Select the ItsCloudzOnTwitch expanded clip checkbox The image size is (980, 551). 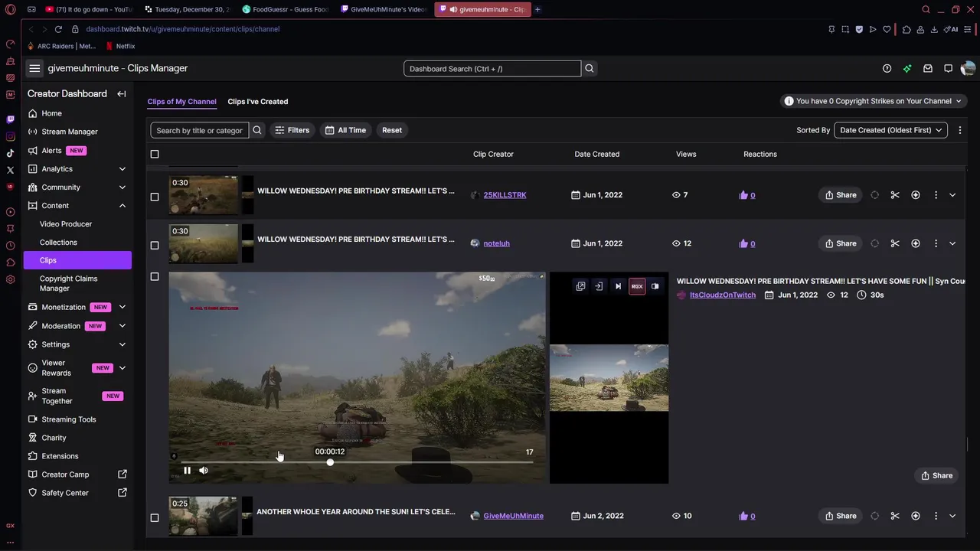pyautogui.click(x=155, y=276)
